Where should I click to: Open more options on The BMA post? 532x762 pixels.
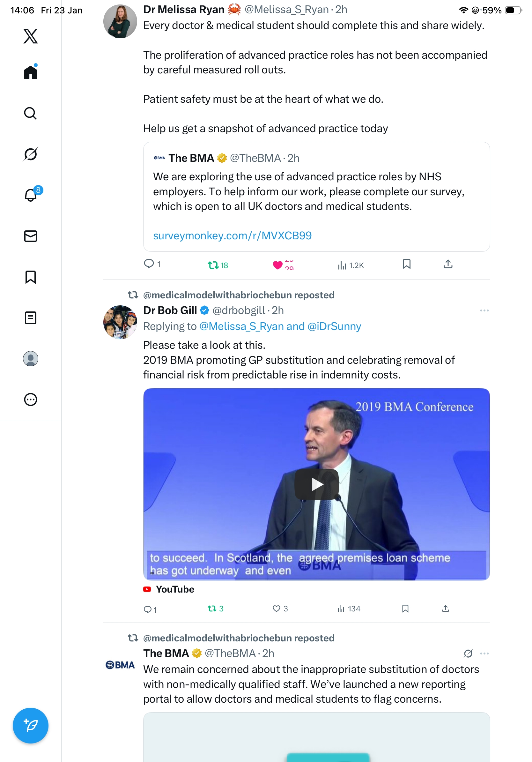tap(484, 653)
